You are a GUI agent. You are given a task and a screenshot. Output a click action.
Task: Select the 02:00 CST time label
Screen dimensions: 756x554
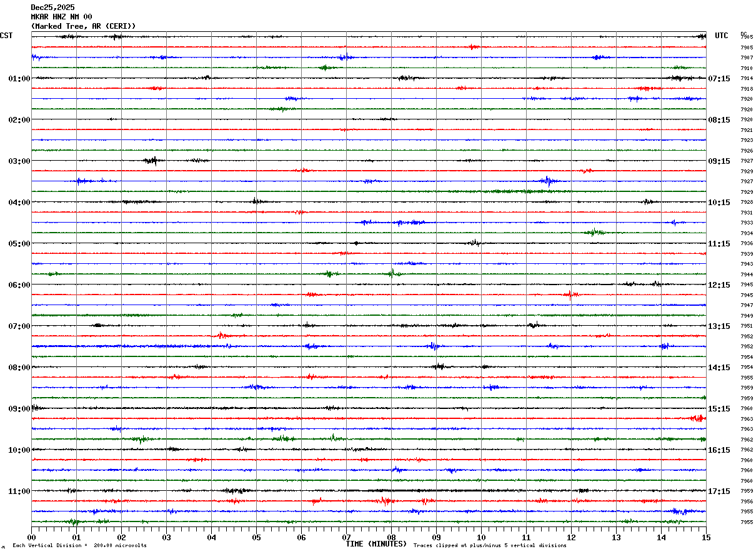(x=19, y=120)
